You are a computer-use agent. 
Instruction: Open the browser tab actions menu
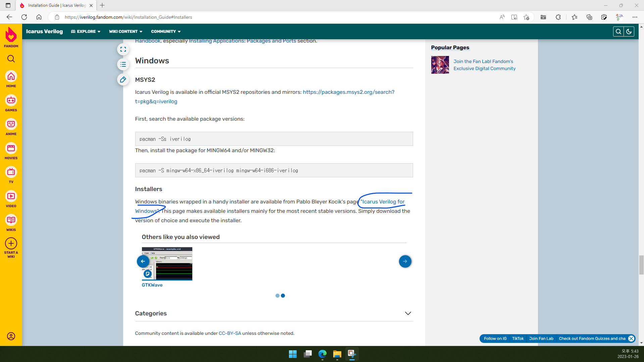tap(8, 5)
